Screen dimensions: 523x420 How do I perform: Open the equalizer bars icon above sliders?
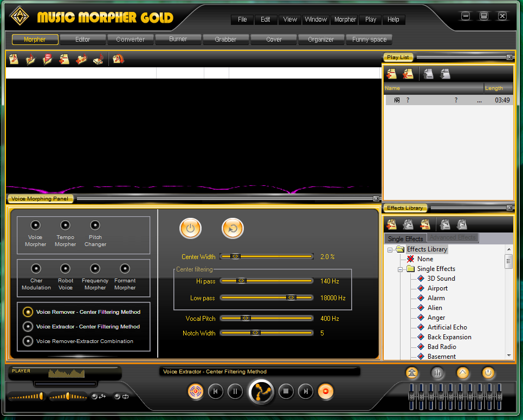437,373
